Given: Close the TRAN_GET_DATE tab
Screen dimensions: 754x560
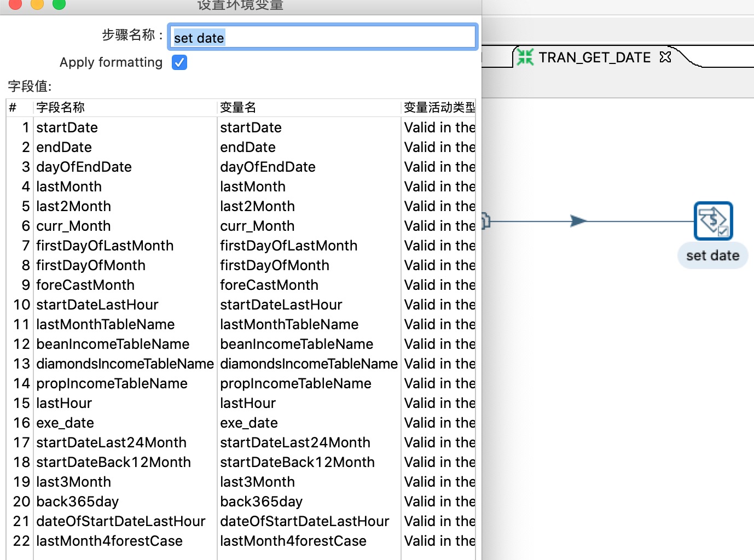Looking at the screenshot, I should pyautogui.click(x=665, y=57).
